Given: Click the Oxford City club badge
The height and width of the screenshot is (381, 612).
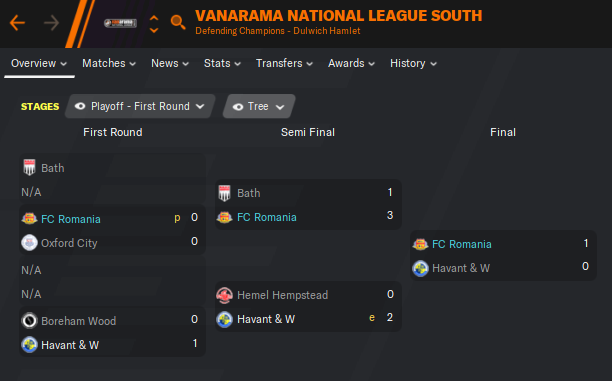Looking at the screenshot, I should tap(29, 243).
